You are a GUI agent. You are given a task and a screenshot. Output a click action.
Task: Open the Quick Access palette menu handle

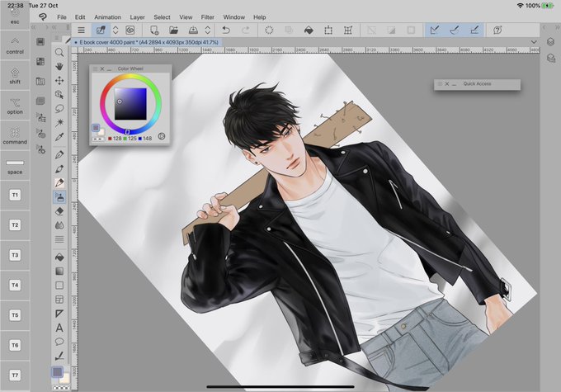point(440,84)
